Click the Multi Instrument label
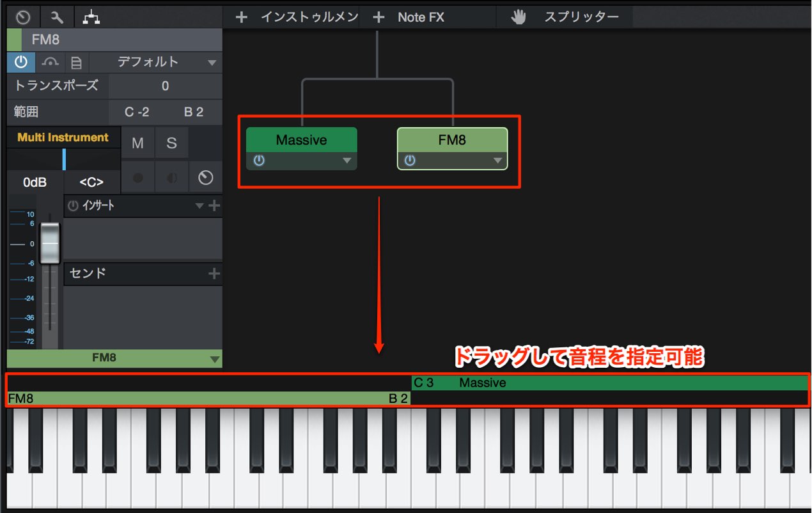This screenshot has width=812, height=513. click(x=63, y=138)
